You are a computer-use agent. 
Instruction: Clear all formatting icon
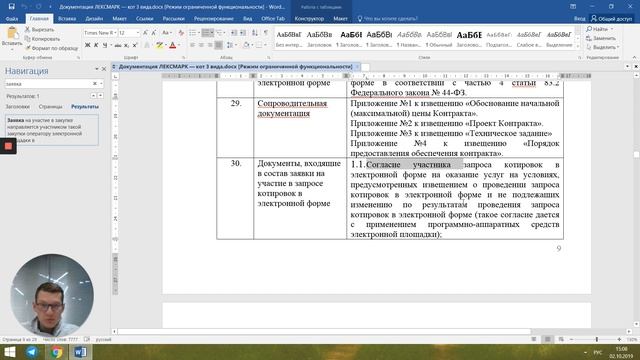181,33
